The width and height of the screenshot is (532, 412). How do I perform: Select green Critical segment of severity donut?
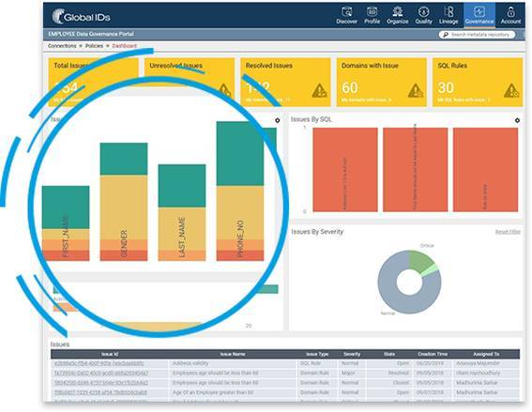(420, 261)
